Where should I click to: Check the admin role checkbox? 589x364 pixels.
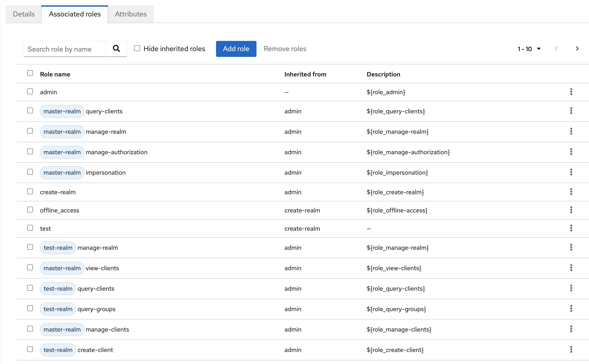(30, 92)
